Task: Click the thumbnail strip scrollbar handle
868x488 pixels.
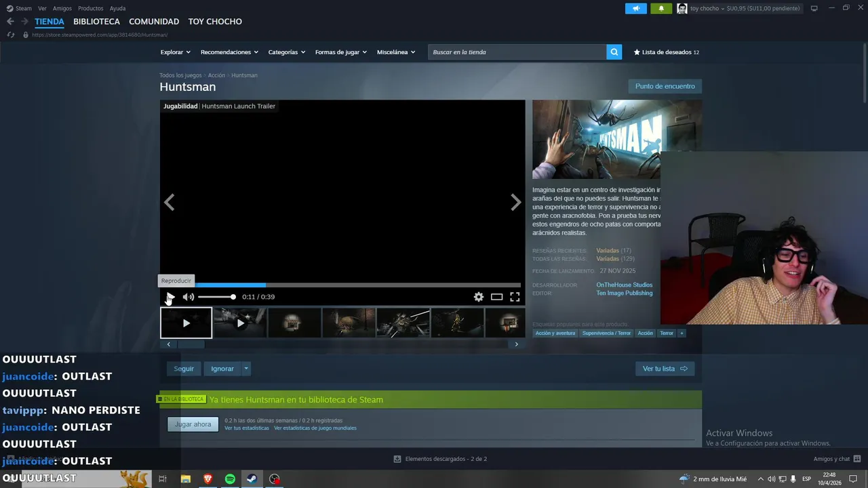Action: point(191,344)
